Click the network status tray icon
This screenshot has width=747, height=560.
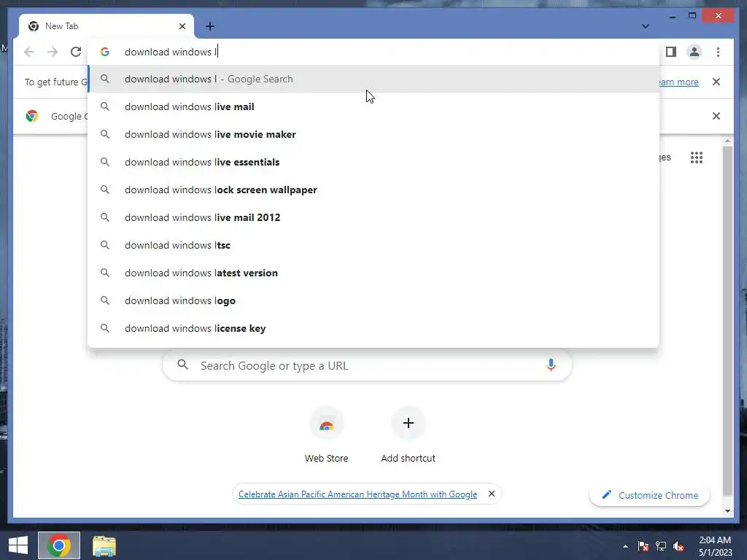point(661,546)
